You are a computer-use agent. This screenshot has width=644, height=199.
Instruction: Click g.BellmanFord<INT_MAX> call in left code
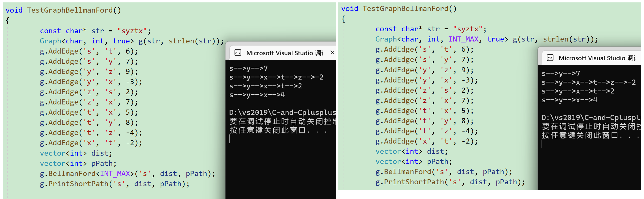(128, 174)
